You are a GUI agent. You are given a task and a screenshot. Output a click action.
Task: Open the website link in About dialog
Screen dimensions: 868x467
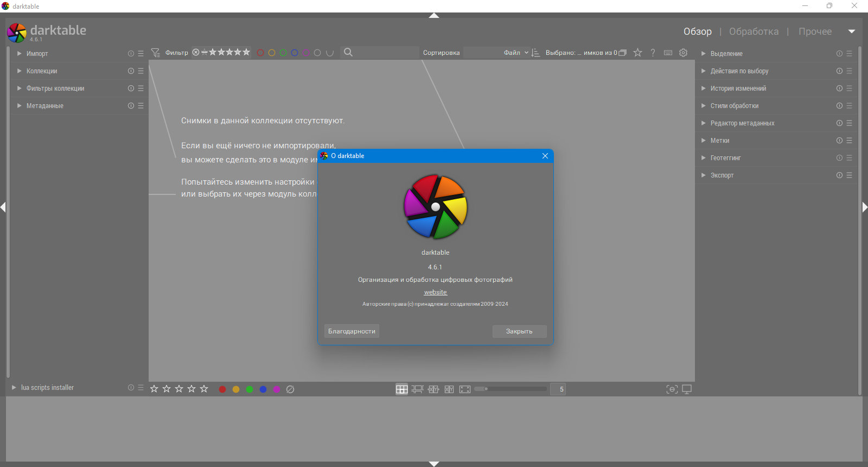(x=436, y=292)
